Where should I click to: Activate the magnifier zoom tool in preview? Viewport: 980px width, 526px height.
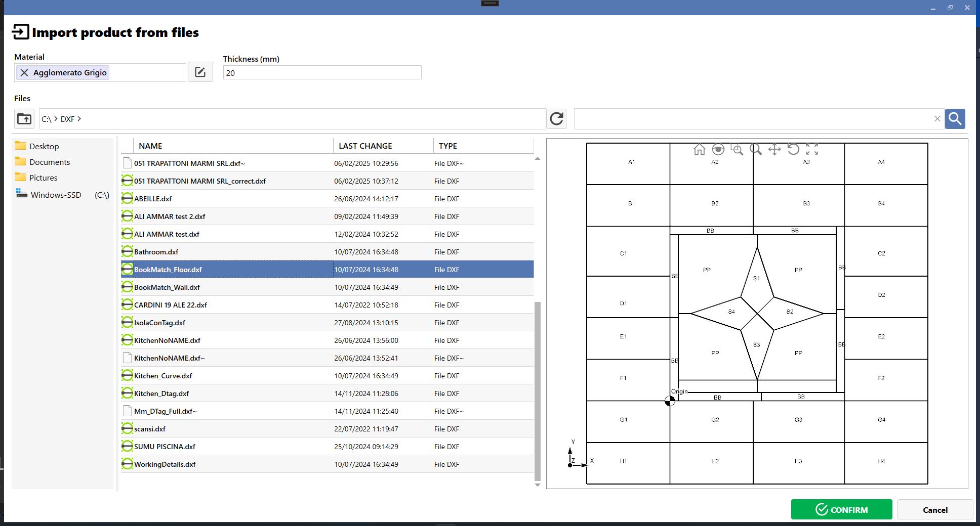pyautogui.click(x=756, y=149)
